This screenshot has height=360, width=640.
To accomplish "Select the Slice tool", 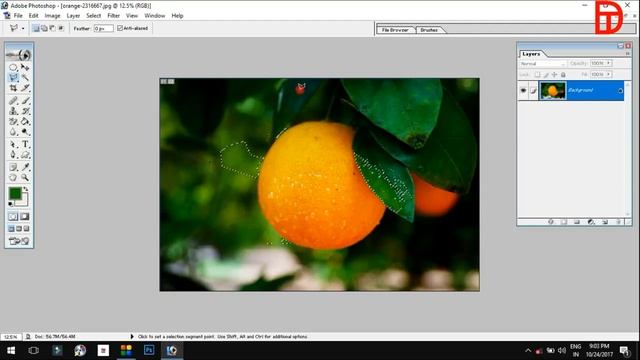I will (25, 88).
